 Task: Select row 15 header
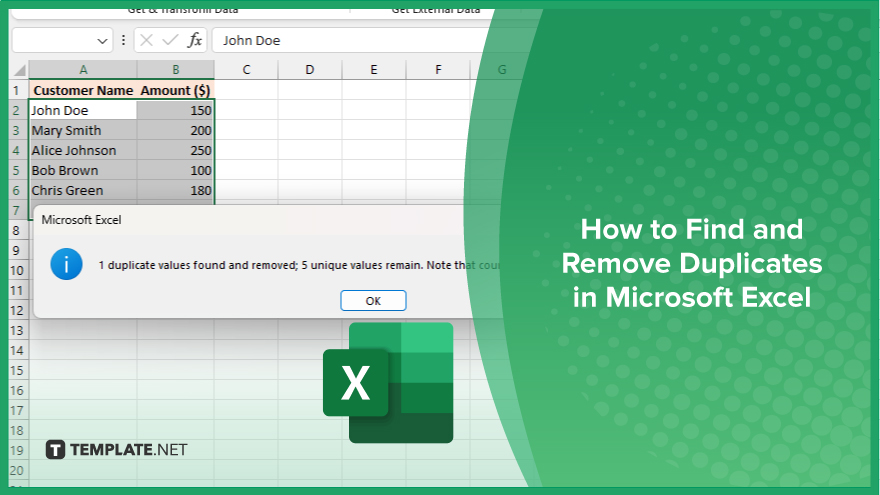[x=17, y=370]
